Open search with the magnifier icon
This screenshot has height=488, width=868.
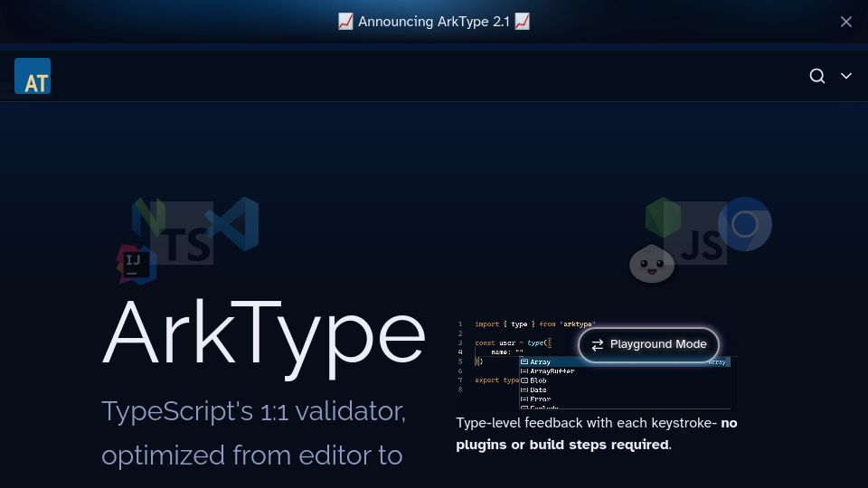pos(817,76)
